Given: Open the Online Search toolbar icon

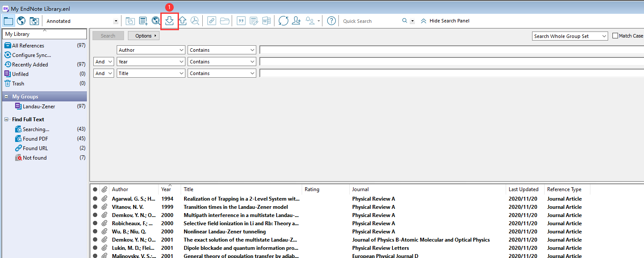Looking at the screenshot, I should tap(156, 21).
